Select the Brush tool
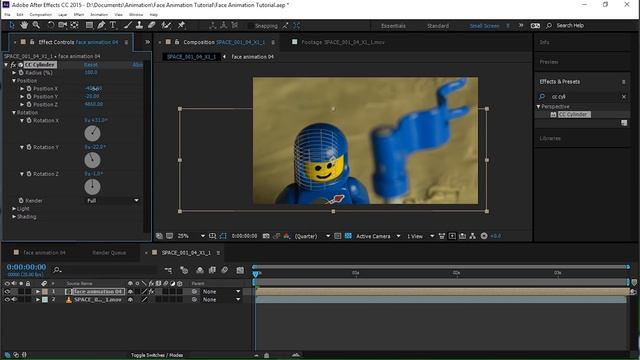 click(128, 25)
